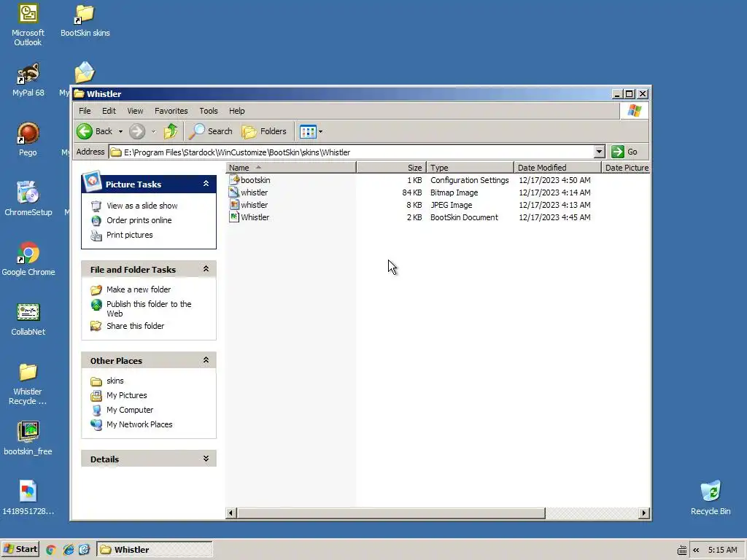Select the whistler JPEG Image file
The height and width of the screenshot is (560, 747).
248,205
